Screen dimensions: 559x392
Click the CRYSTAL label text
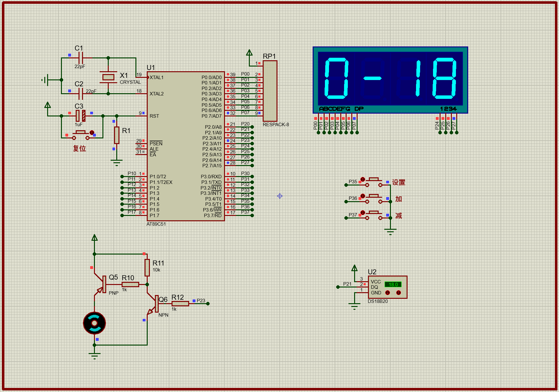pyautogui.click(x=130, y=82)
